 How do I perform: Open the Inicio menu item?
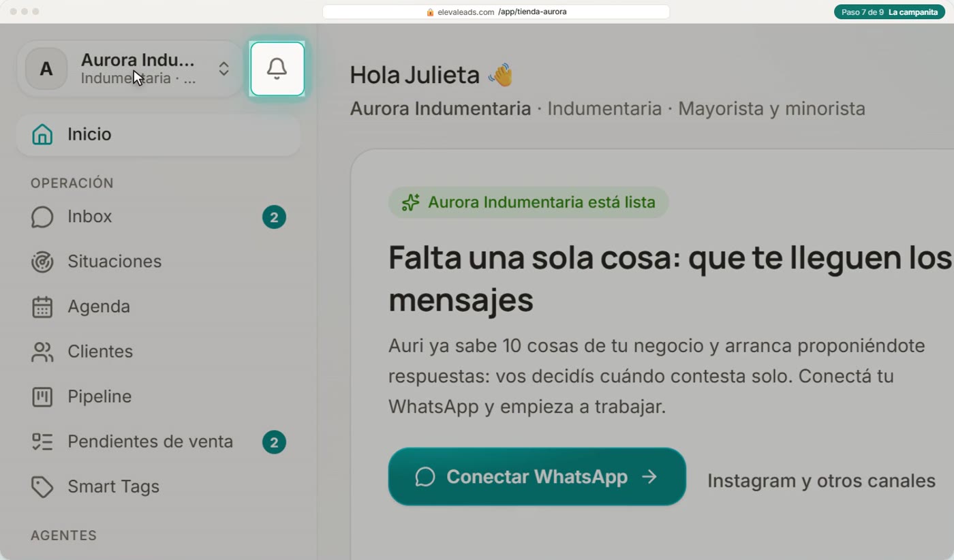point(158,135)
